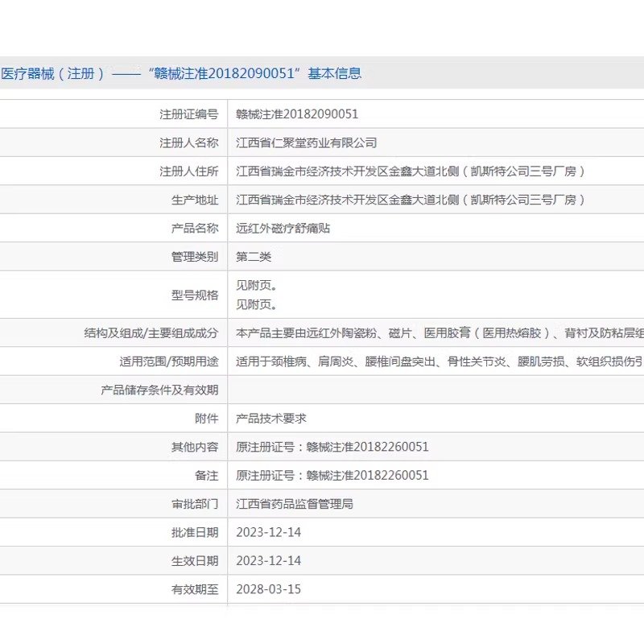
Task: Select the expiry date 2028-03-15
Action: [269, 589]
